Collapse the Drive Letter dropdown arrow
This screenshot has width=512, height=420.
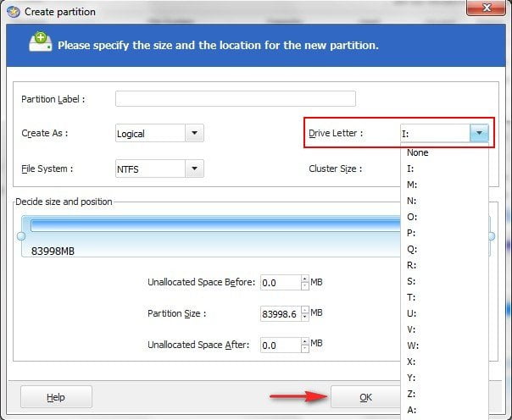(x=480, y=133)
